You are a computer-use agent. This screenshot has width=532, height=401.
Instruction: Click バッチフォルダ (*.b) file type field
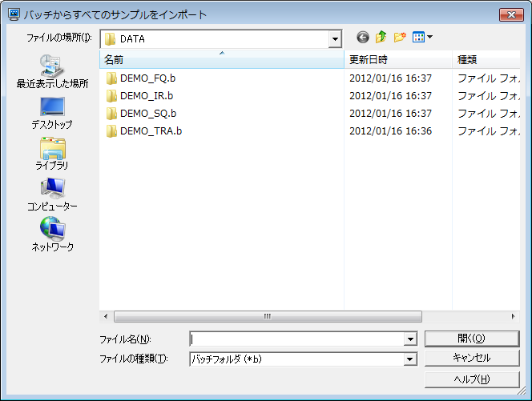(297, 359)
